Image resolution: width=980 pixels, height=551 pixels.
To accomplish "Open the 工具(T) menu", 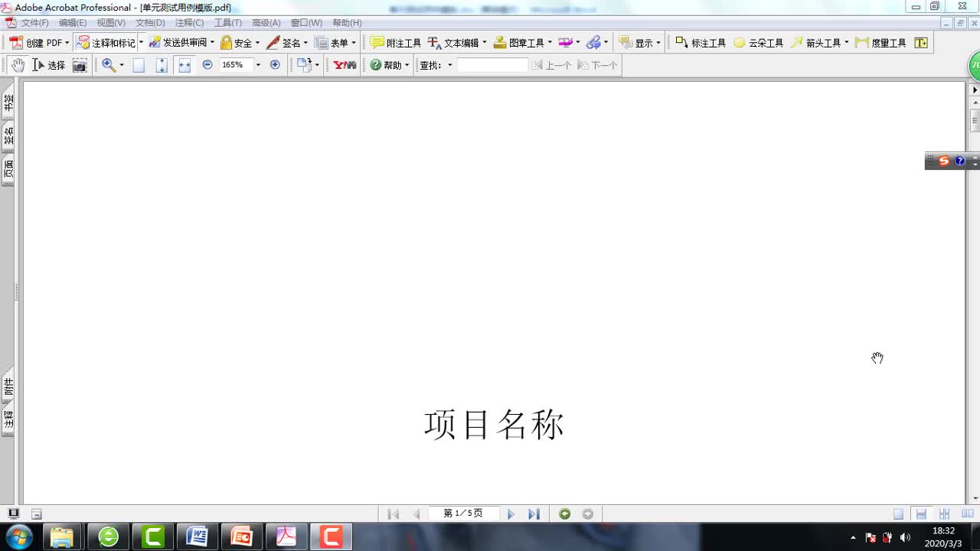I will pos(227,23).
